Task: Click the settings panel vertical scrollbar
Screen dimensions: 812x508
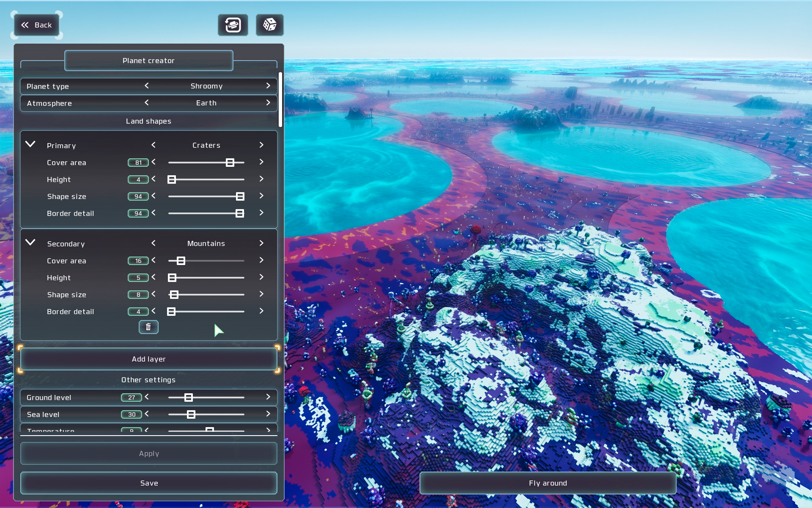Action: [280, 99]
